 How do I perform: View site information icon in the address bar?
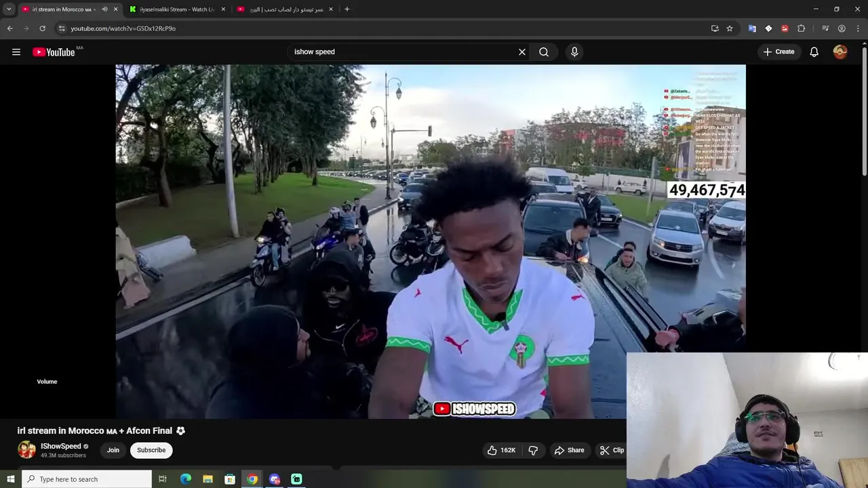(x=62, y=28)
